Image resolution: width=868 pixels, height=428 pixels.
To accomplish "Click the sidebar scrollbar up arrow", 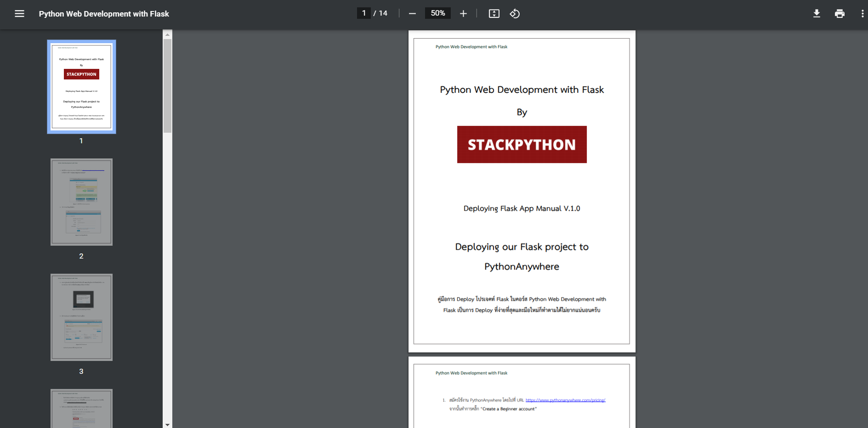I will [167, 34].
